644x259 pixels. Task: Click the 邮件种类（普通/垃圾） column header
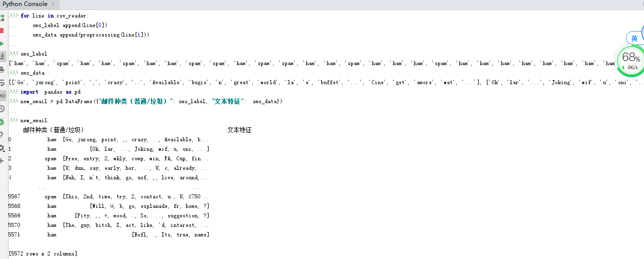click(54, 130)
